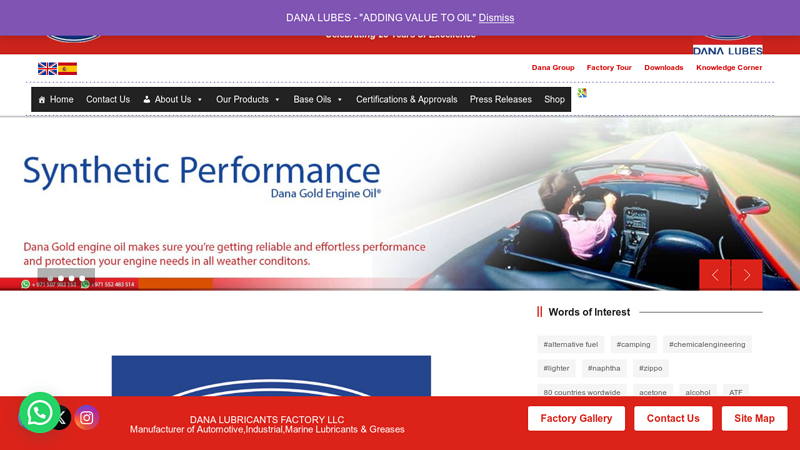Select the #camping tag

click(633, 344)
